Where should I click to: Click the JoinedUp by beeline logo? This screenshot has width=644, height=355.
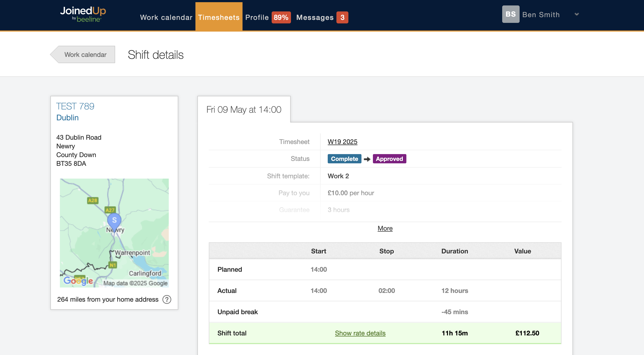pyautogui.click(x=83, y=14)
